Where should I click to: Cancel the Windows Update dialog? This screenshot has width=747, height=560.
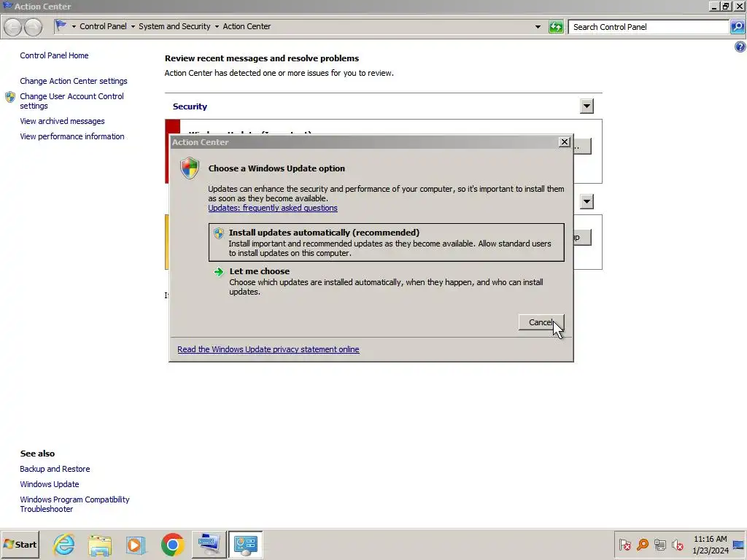tap(541, 322)
